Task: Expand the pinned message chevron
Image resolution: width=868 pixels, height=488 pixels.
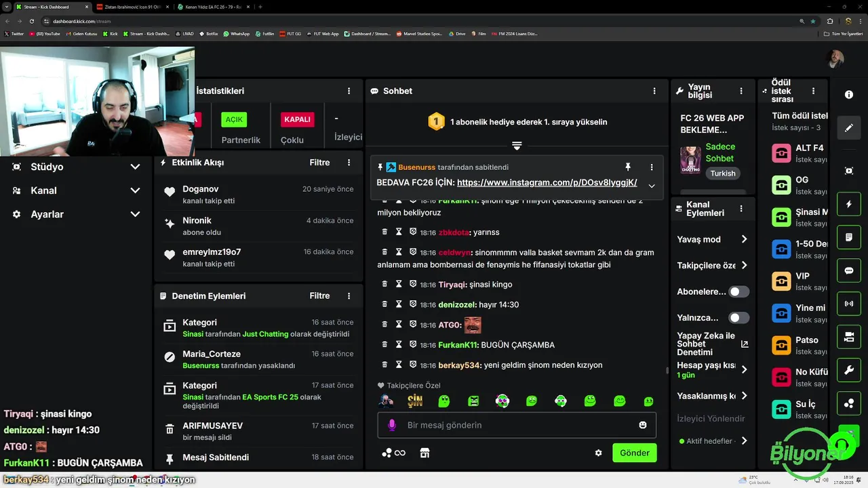Action: click(x=652, y=186)
